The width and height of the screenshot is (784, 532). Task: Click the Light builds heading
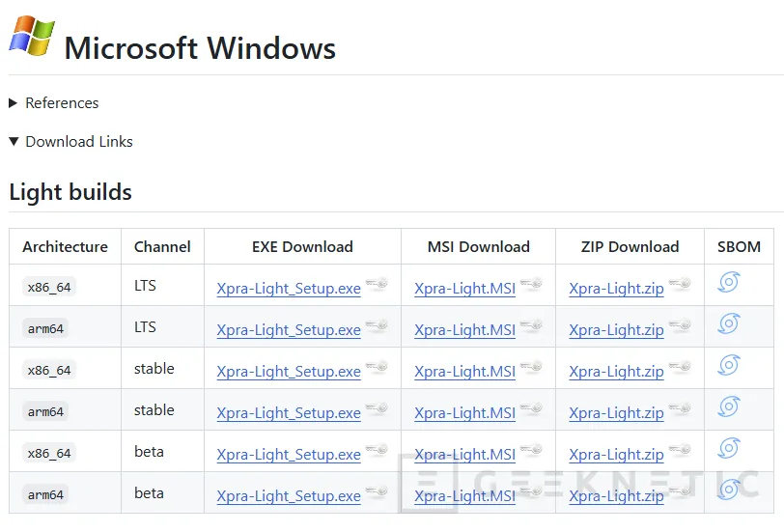click(x=70, y=192)
